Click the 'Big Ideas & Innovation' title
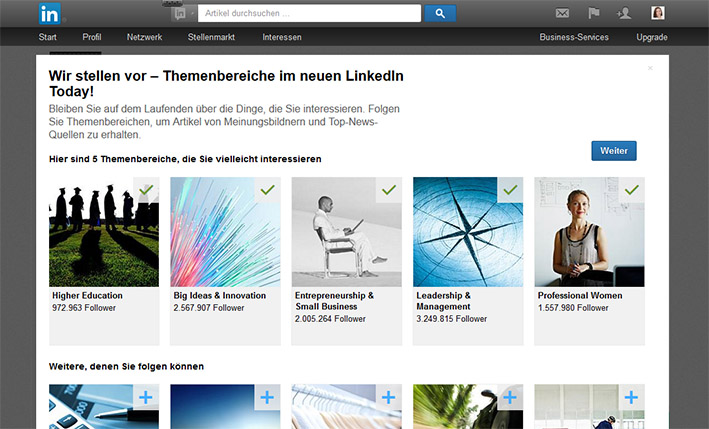 click(x=220, y=296)
